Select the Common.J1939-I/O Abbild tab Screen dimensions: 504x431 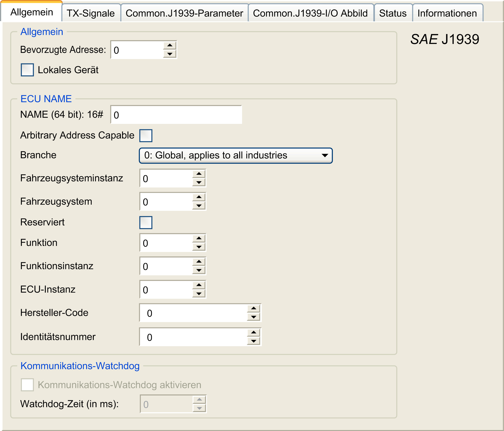pos(310,13)
